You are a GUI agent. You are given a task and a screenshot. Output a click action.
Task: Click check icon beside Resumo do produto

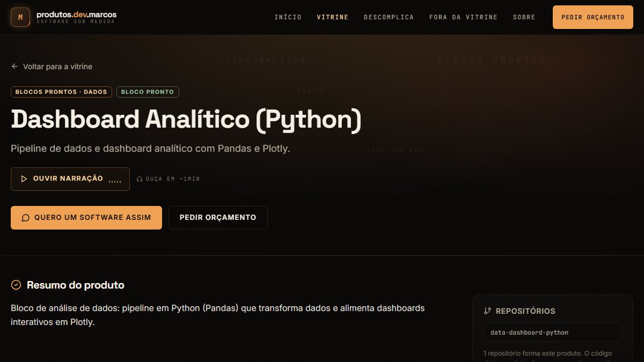(16, 285)
